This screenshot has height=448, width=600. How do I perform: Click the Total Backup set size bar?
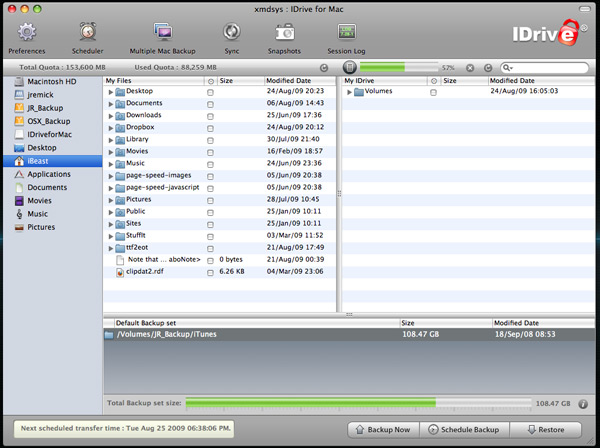tap(359, 403)
